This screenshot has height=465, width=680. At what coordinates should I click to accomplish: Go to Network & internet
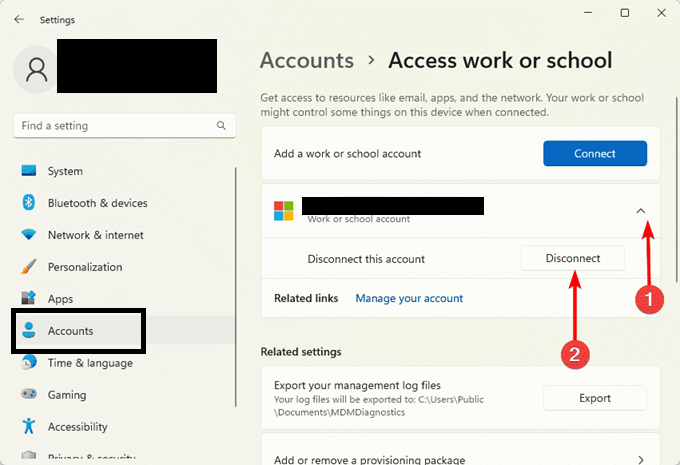click(124, 235)
